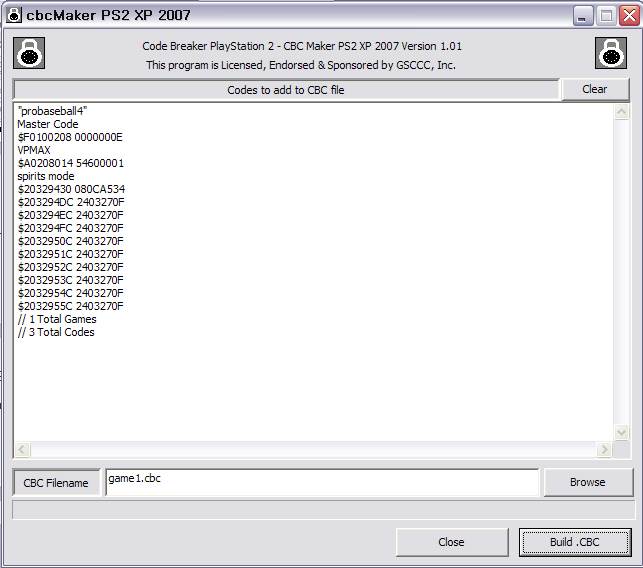Viewport: 643px width, 568px height.
Task: Click in the game1.cbc filename field
Action: tap(322, 482)
